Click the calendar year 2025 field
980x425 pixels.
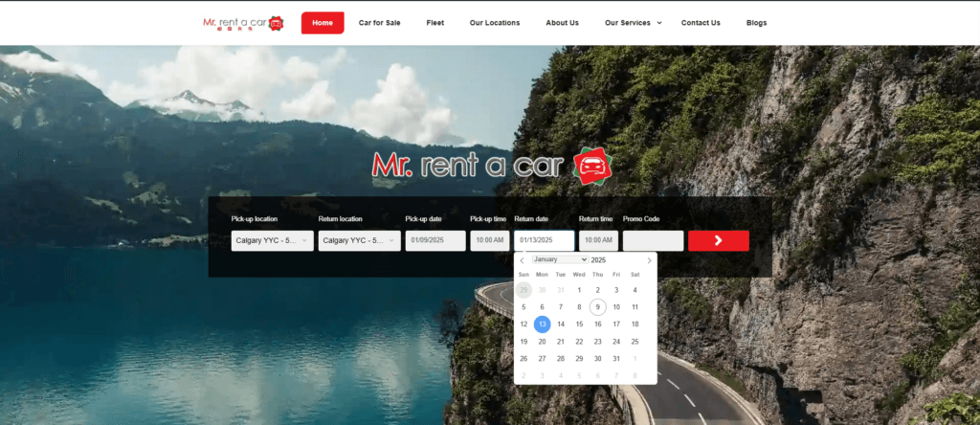tap(599, 260)
